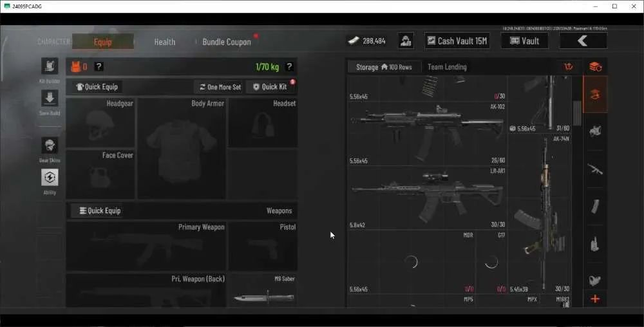Click the 1/70 kg weight value
The height and width of the screenshot is (327, 644).
(267, 67)
